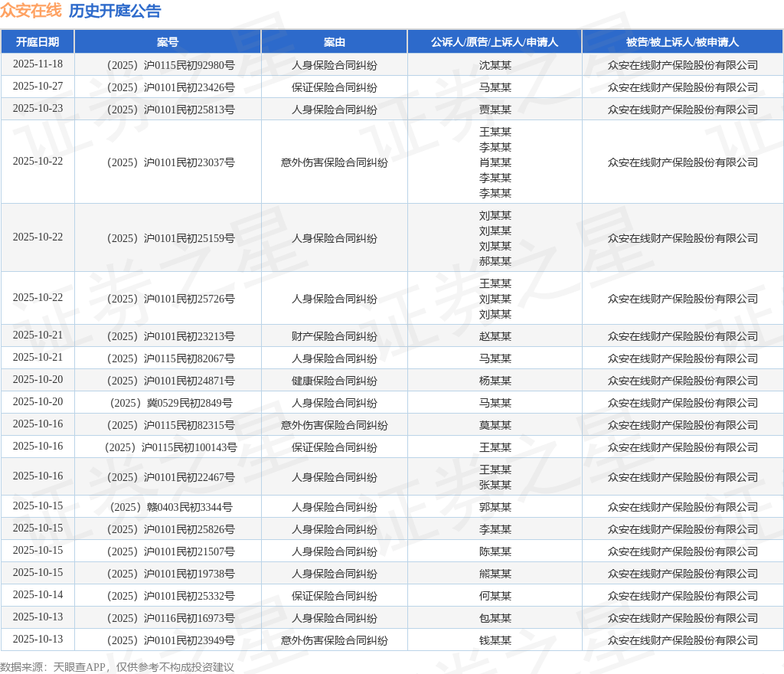Select plaintiff 熊某某

tap(495, 574)
